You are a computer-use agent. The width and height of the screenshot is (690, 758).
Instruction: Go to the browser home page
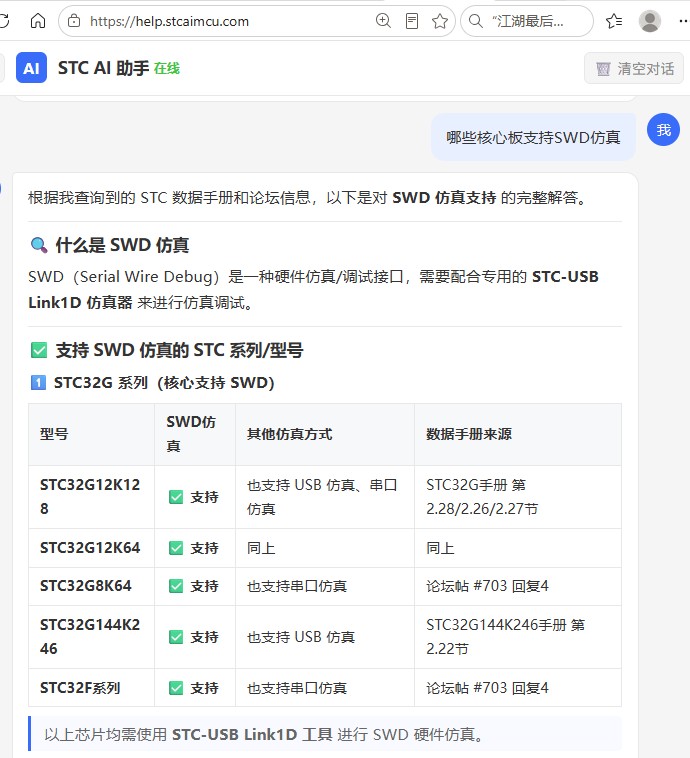38,21
